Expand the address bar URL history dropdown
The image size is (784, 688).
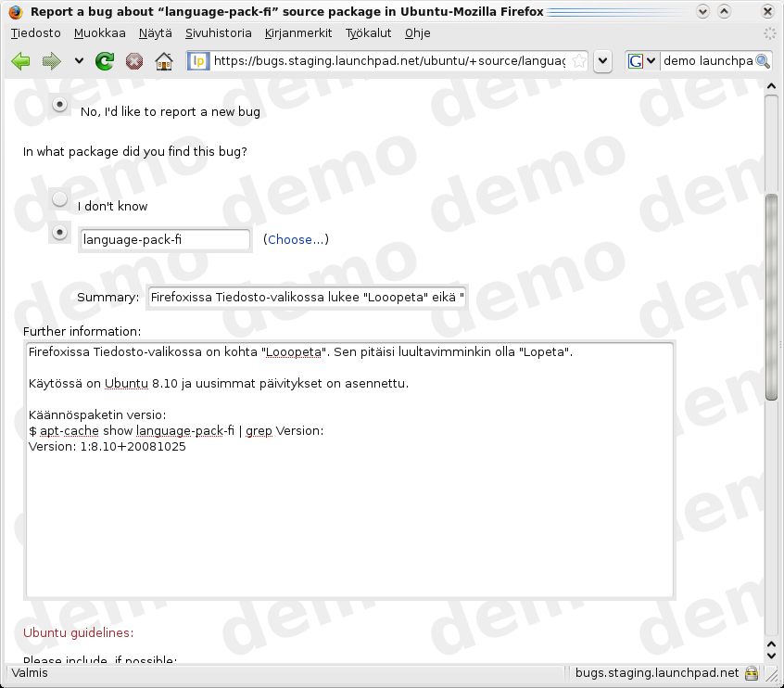point(603,61)
